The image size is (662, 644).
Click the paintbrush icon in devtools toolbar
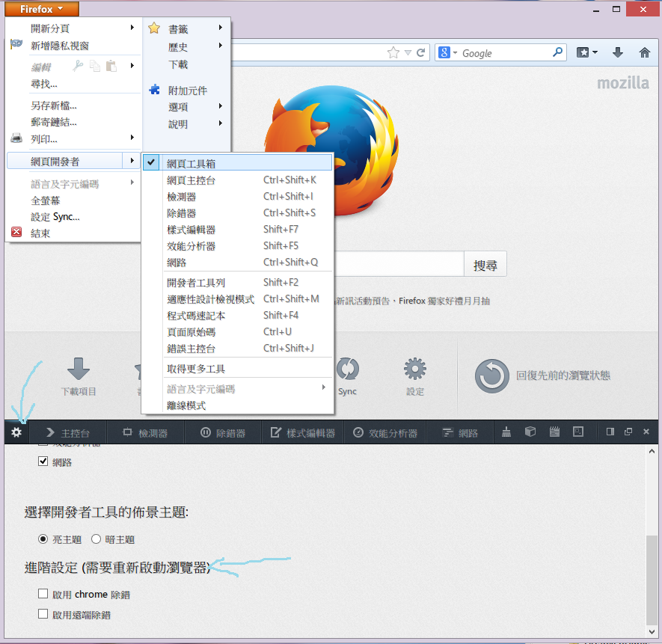coord(506,432)
